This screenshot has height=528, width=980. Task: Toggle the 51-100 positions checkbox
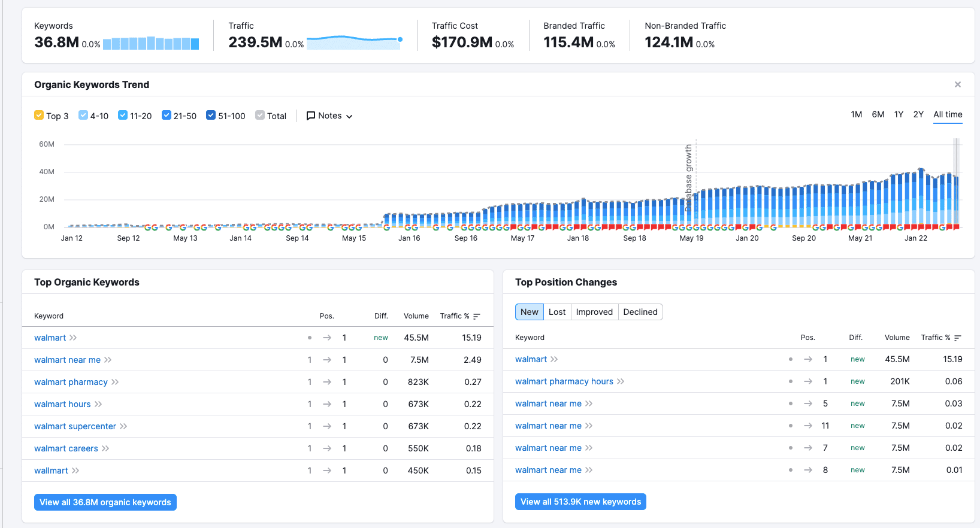[x=211, y=115]
